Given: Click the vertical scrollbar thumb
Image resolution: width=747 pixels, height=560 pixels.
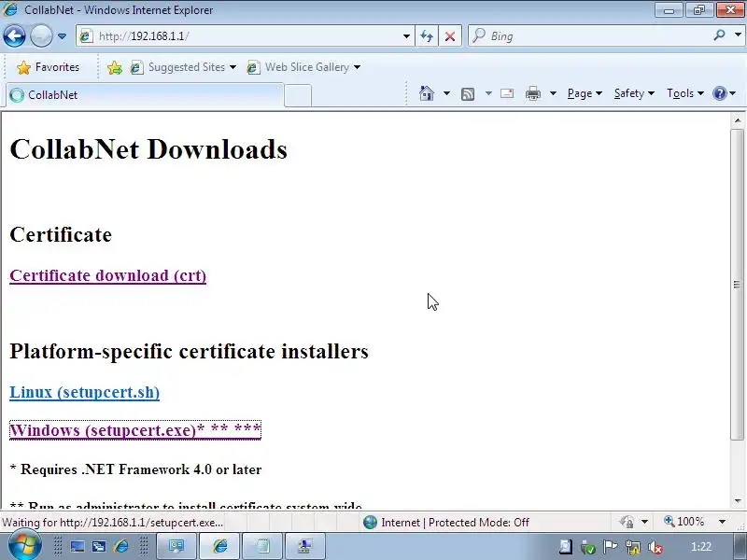Looking at the screenshot, I should coord(738,285).
